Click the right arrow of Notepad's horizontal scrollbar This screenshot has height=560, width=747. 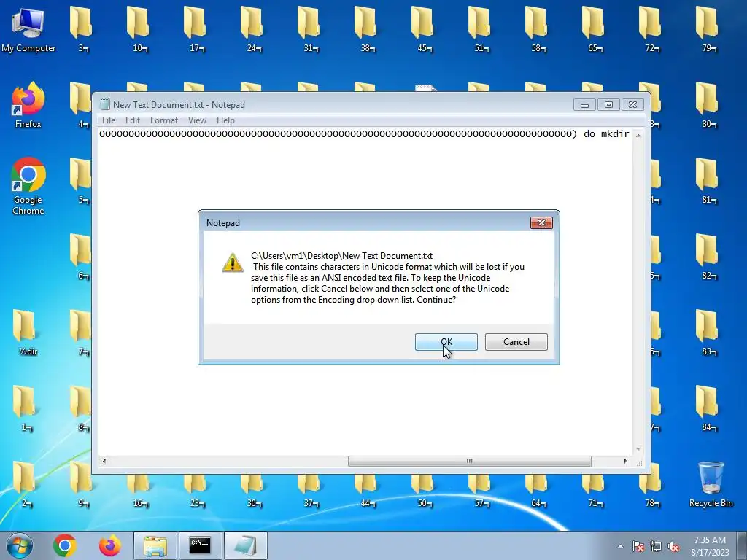(x=625, y=461)
